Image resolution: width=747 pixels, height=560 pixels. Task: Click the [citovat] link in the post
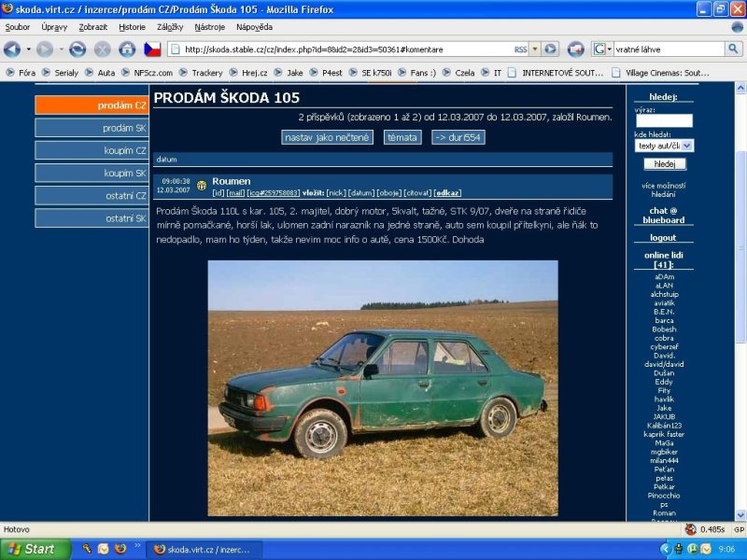click(417, 193)
